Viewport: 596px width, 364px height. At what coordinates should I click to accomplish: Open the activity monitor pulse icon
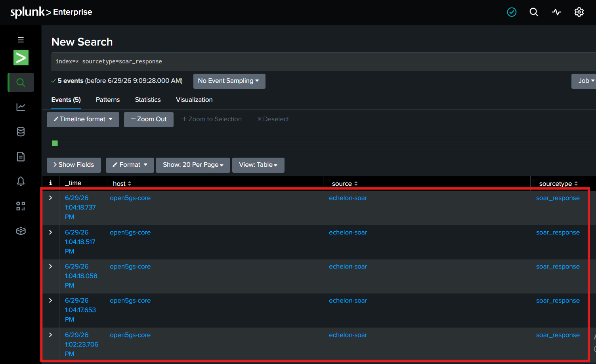(556, 12)
